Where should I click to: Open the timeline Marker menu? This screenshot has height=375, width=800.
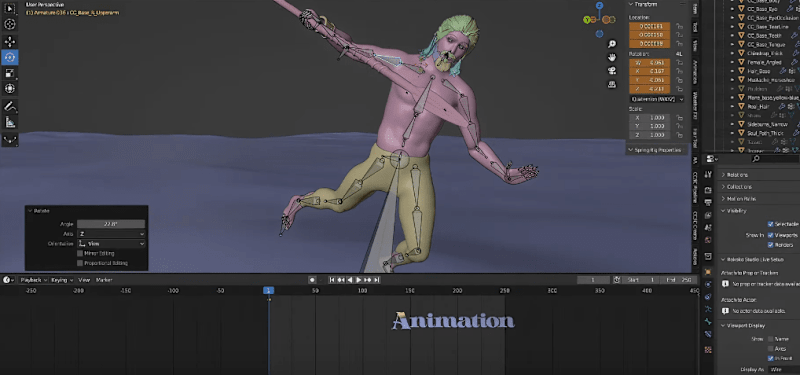104,280
